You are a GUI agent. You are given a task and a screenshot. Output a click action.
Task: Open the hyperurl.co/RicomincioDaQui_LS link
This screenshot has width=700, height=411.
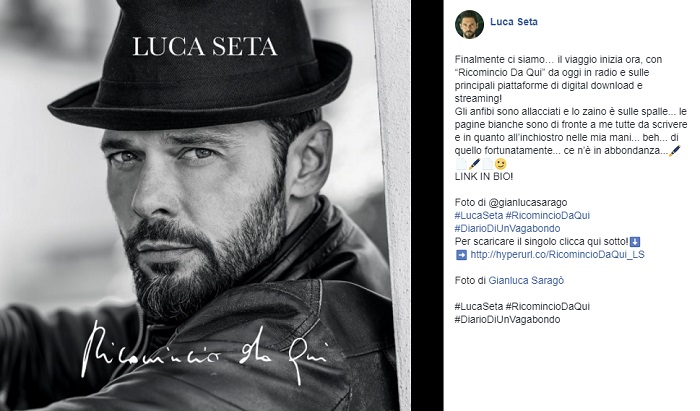click(x=557, y=255)
